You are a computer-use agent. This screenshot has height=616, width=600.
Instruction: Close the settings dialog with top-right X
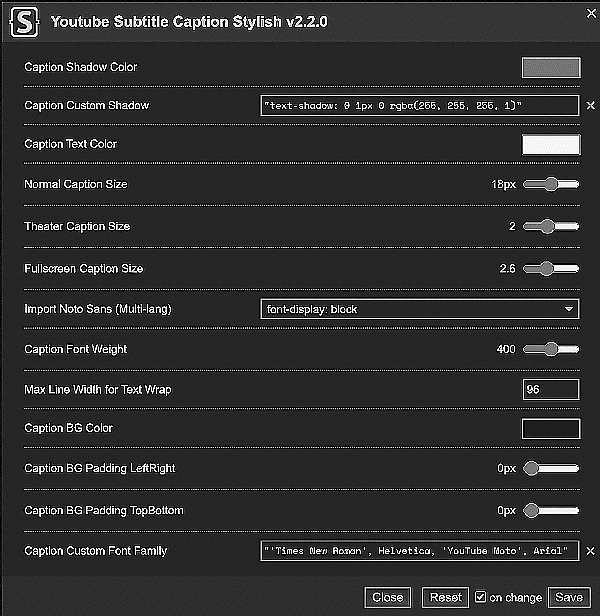click(x=591, y=13)
